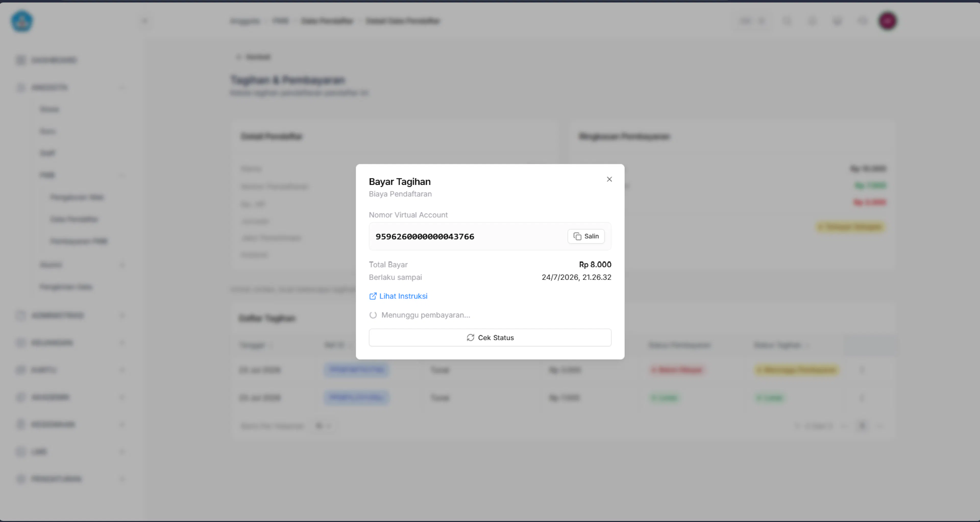980x522 pixels.
Task: Close the Bayar Tagihan dialog
Action: click(x=609, y=179)
